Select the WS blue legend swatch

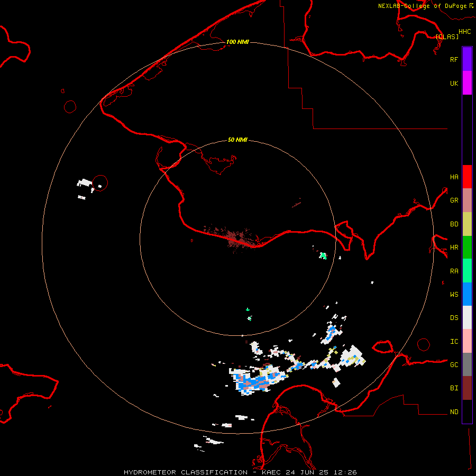pyautogui.click(x=467, y=294)
